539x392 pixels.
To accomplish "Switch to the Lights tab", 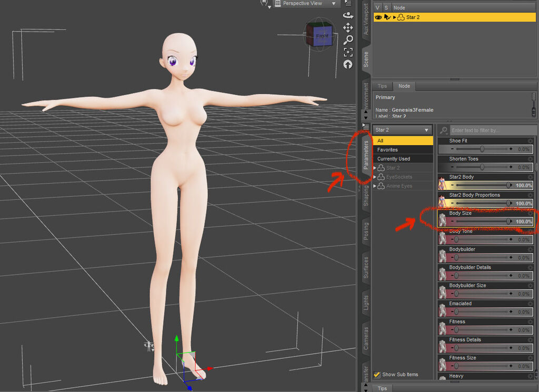I will (x=366, y=303).
